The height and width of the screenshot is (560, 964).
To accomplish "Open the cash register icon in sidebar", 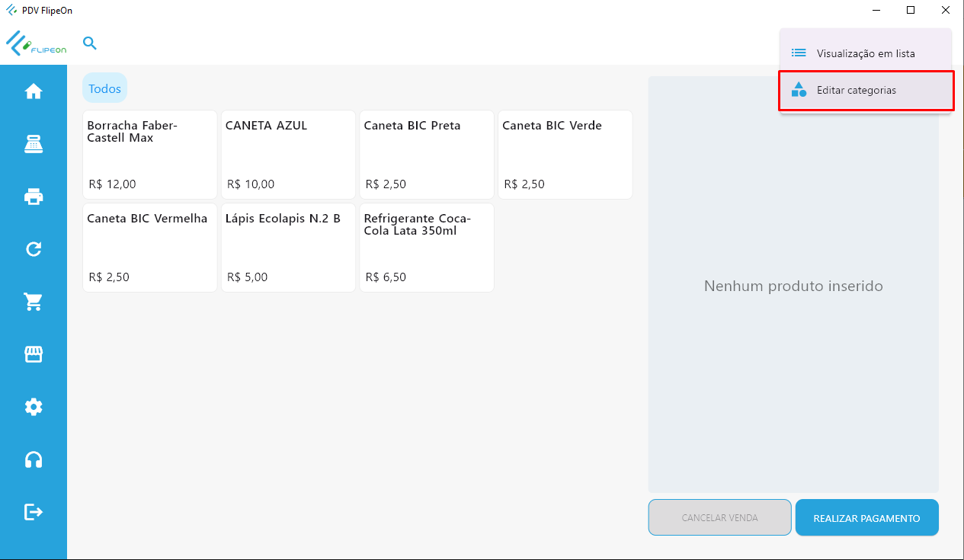I will (34, 144).
